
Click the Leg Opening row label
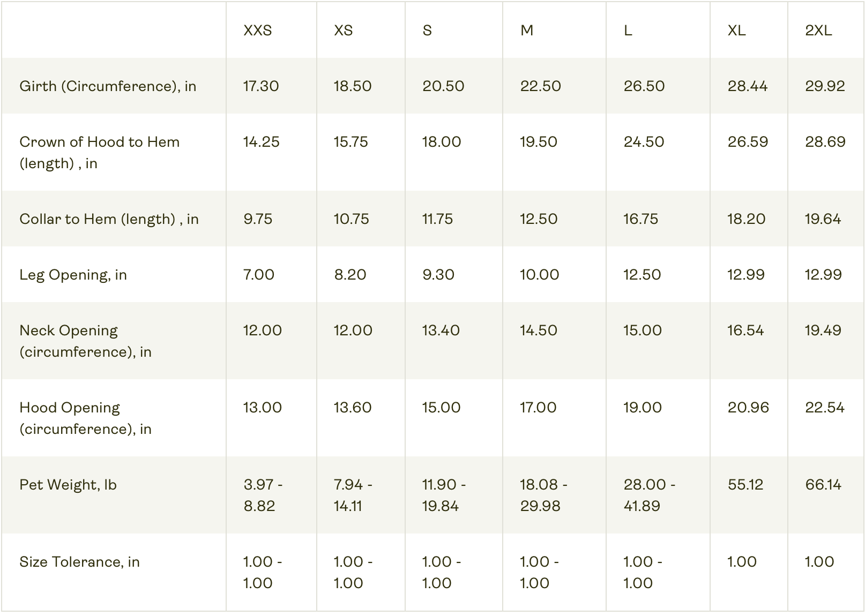click(73, 275)
